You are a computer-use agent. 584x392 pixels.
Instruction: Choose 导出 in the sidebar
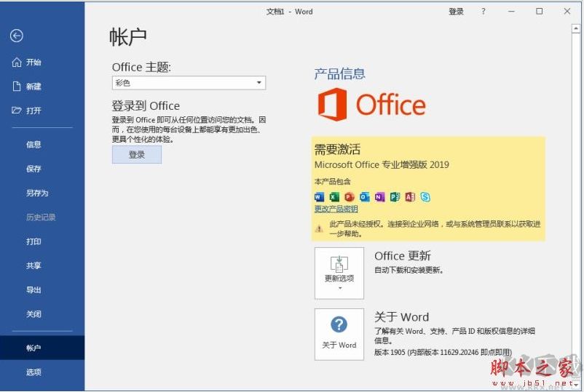tap(33, 289)
